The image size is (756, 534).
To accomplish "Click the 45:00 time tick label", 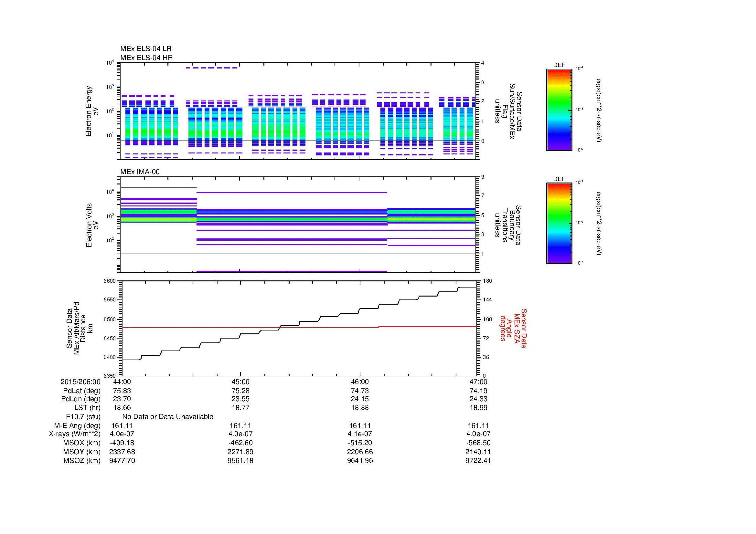I will [x=241, y=382].
